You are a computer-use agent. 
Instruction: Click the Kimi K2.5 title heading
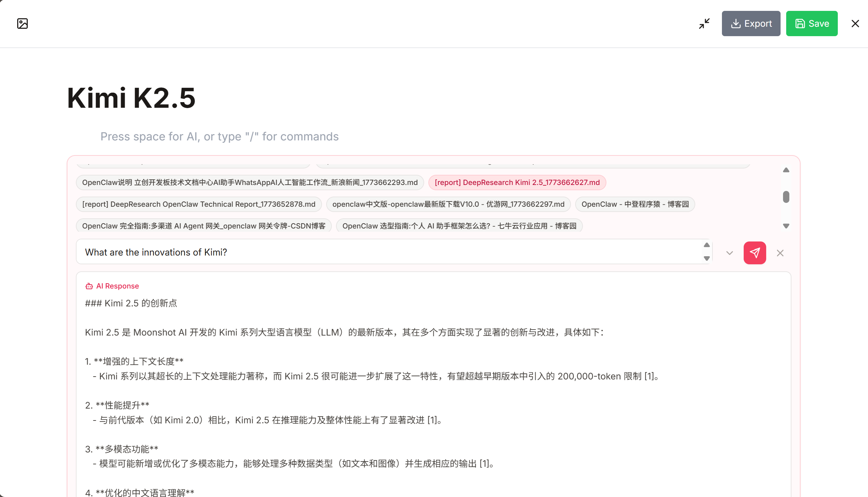131,98
